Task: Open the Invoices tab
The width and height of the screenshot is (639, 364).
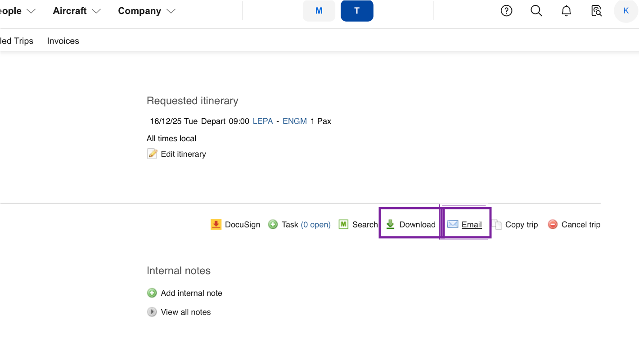Action: pyautogui.click(x=63, y=41)
